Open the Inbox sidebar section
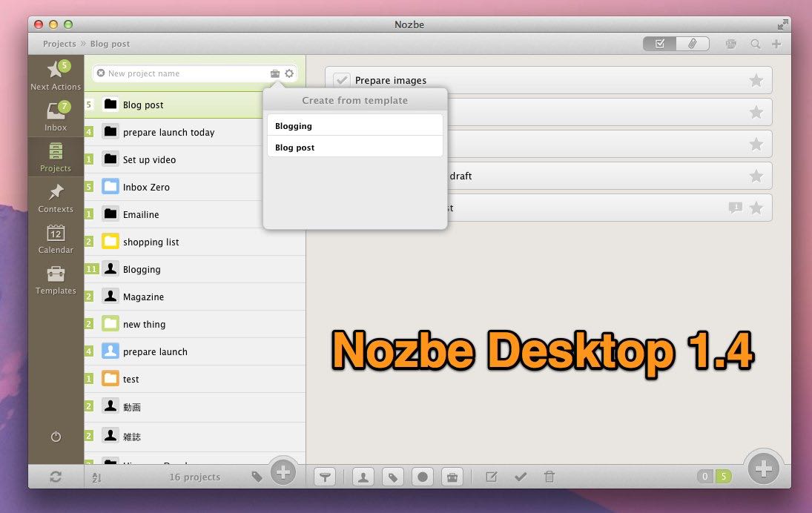 [x=56, y=116]
